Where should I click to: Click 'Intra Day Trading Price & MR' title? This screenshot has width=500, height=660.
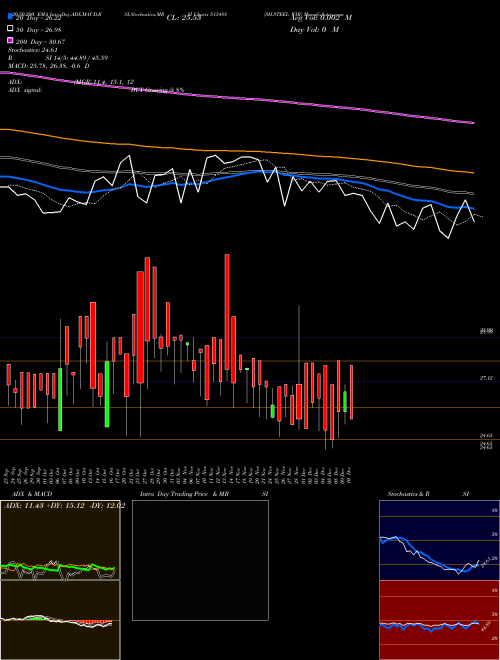pos(184,494)
